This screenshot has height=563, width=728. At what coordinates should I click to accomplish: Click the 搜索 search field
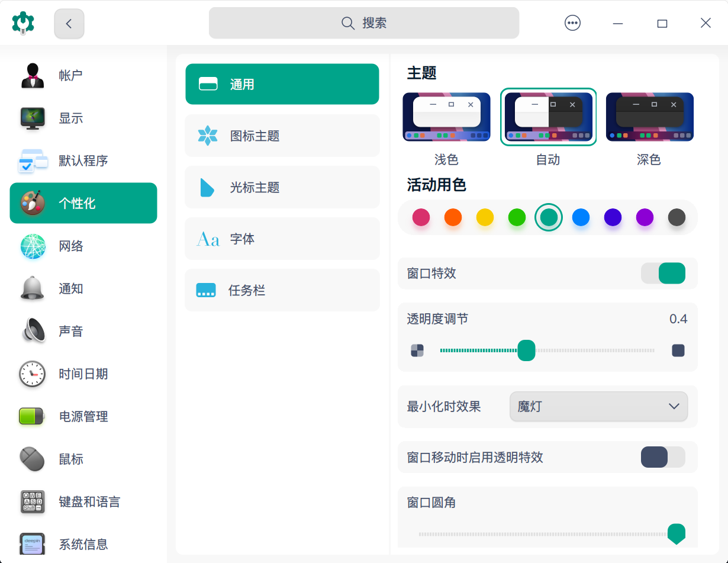(363, 22)
